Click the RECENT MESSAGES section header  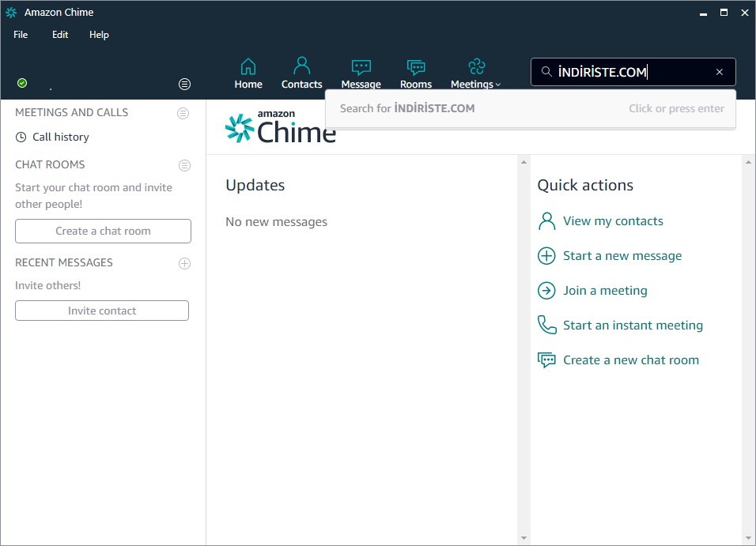63,262
